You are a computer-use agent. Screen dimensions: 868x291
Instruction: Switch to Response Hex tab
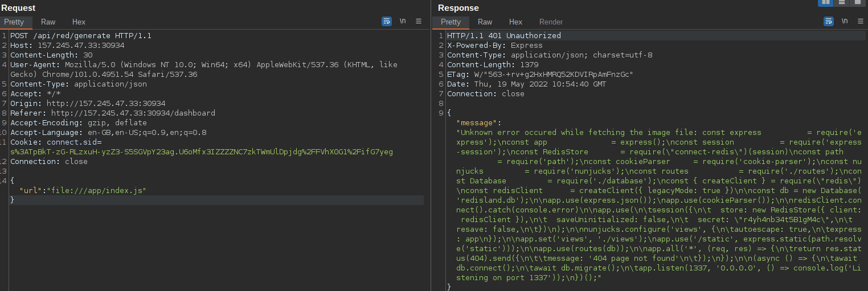[515, 22]
